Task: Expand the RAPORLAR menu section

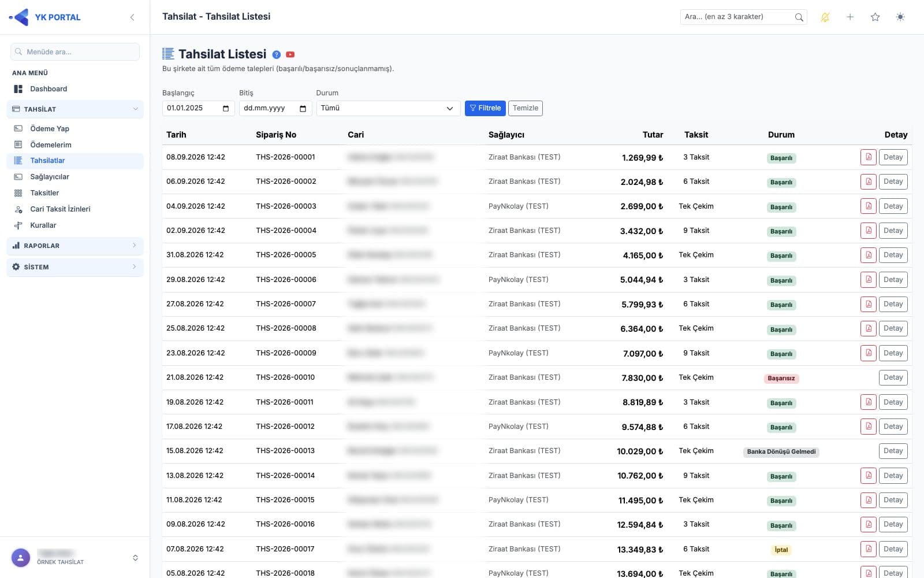Action: (x=75, y=246)
